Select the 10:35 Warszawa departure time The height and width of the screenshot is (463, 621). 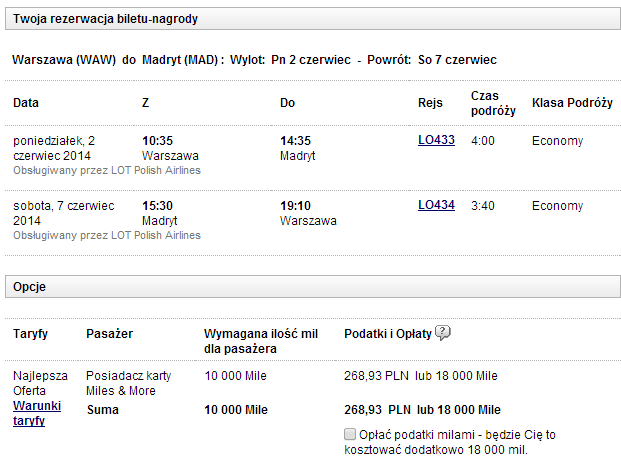[x=159, y=141]
